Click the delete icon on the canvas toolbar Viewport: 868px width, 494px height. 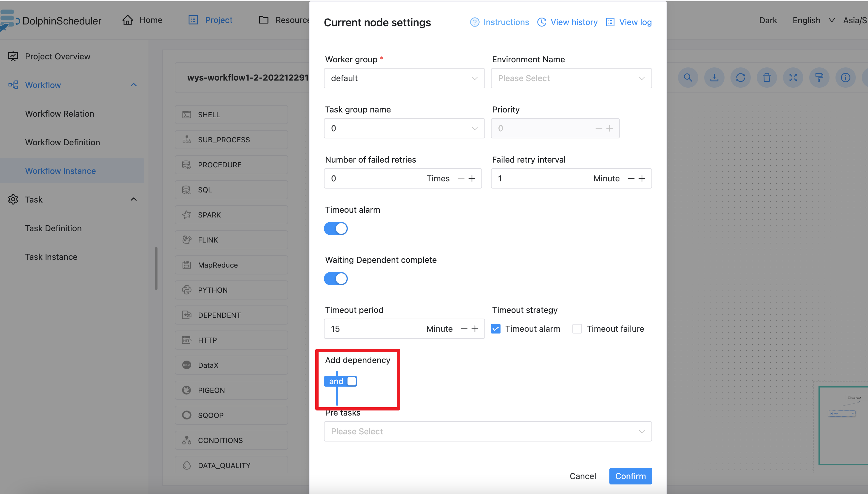click(767, 77)
